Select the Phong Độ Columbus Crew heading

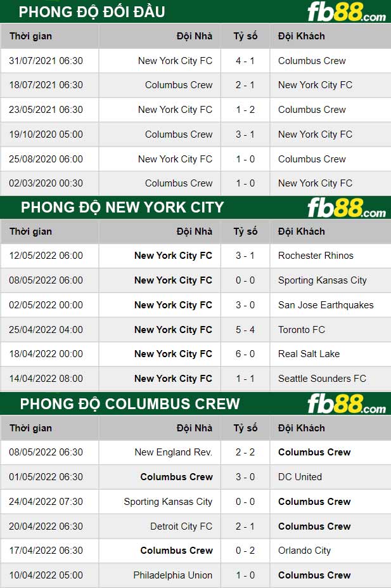coord(130,403)
